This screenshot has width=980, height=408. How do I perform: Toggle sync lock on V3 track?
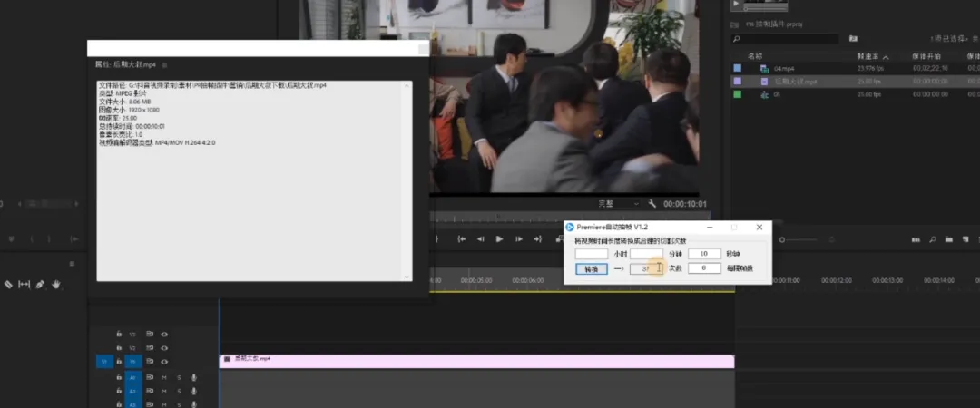pyautogui.click(x=150, y=335)
